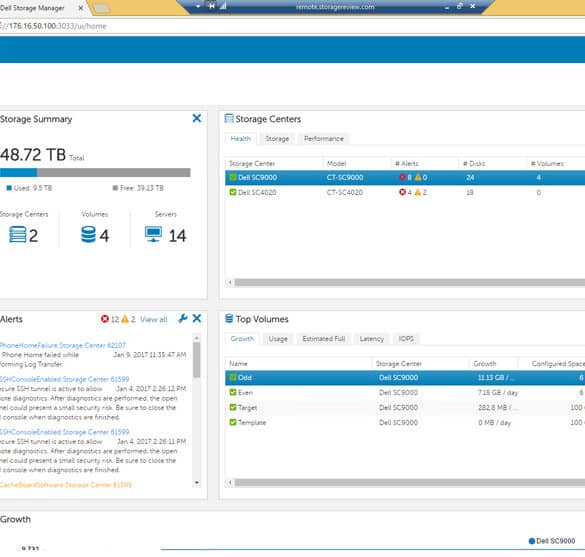
Task: Click status icon of Odd volume
Action: point(233,377)
